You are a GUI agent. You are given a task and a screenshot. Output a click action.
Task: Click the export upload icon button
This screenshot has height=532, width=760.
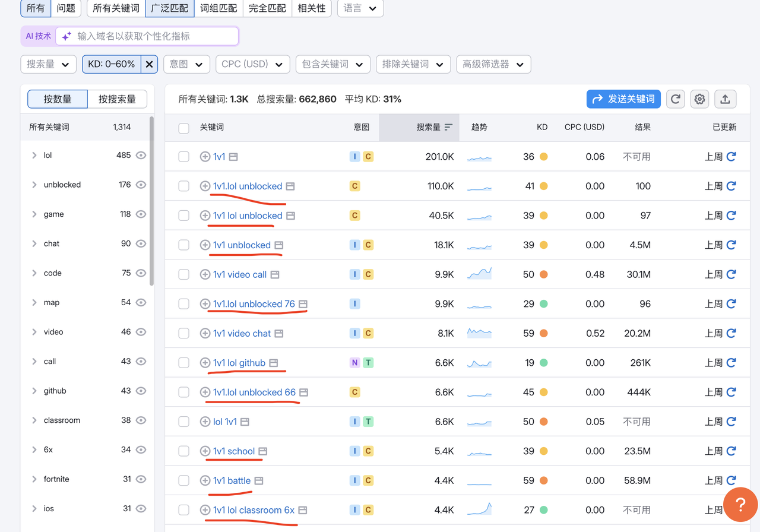[725, 99]
